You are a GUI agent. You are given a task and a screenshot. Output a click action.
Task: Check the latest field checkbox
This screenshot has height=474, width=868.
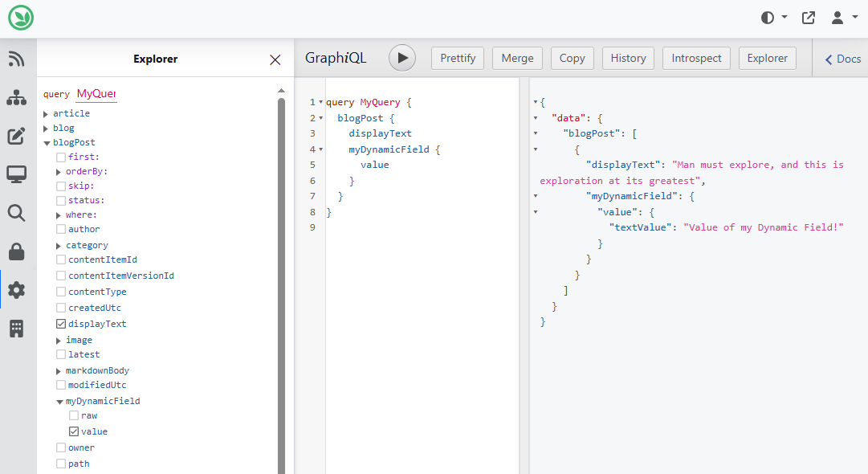point(61,354)
